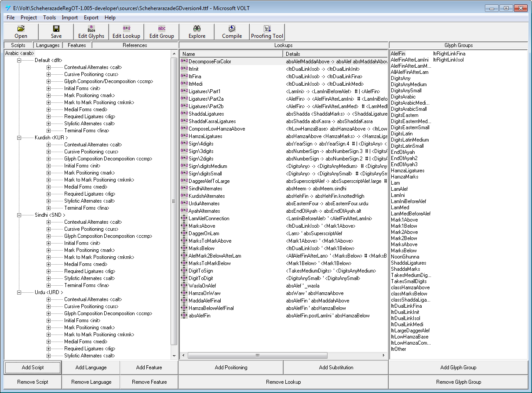Collapse the Kurdish <KUR> language node
This screenshot has height=393, width=532.
click(x=19, y=138)
